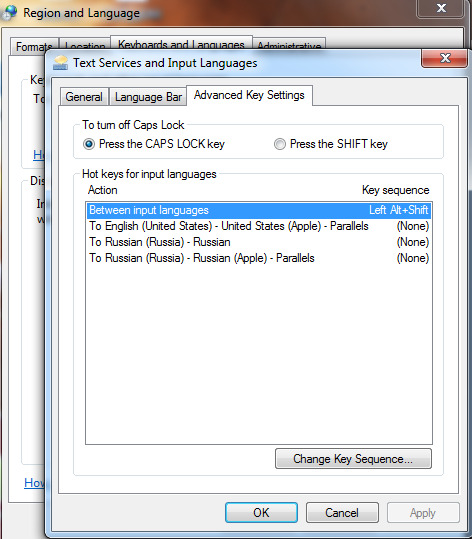The width and height of the screenshot is (472, 539).
Task: Click the Apply button
Action: [x=423, y=513]
